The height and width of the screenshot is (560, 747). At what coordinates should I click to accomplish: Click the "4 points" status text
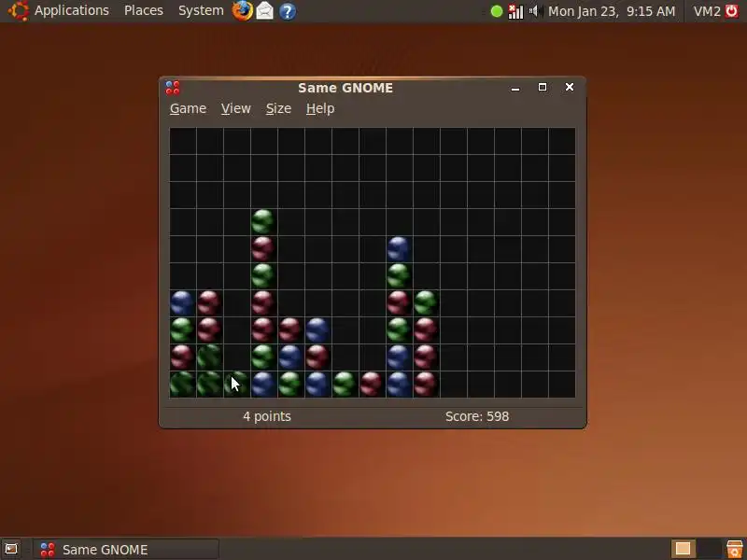(x=267, y=416)
